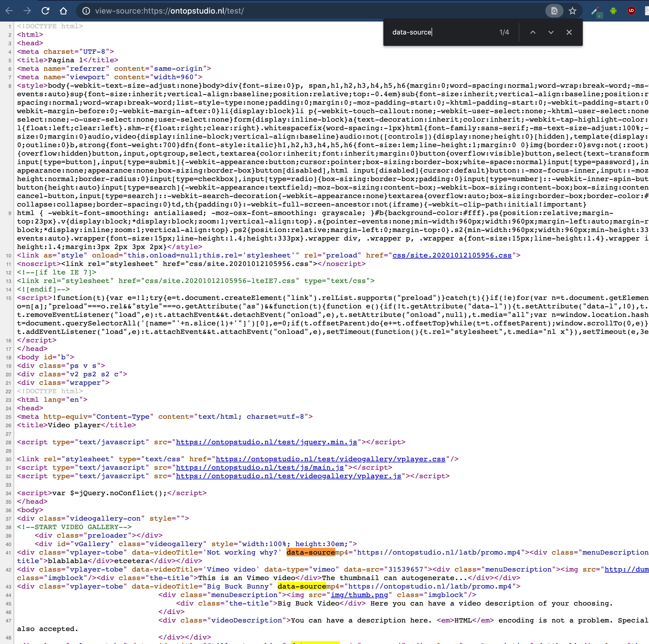
Task: Click the div class="videoDescription" tag
Action: tap(224, 620)
